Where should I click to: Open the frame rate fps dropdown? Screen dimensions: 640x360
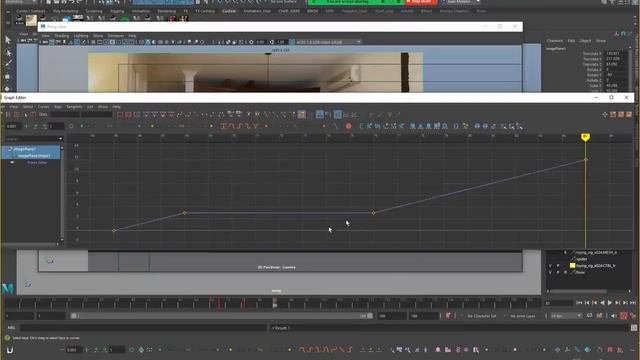point(566,316)
